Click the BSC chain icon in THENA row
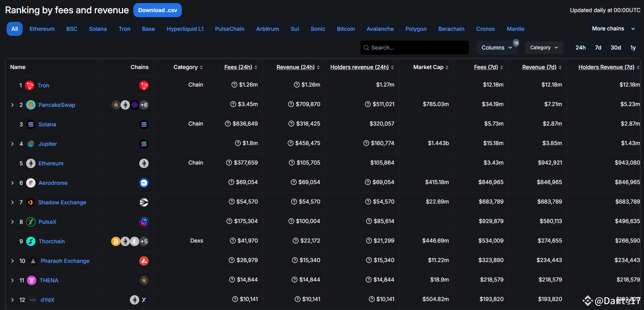 coord(144,280)
